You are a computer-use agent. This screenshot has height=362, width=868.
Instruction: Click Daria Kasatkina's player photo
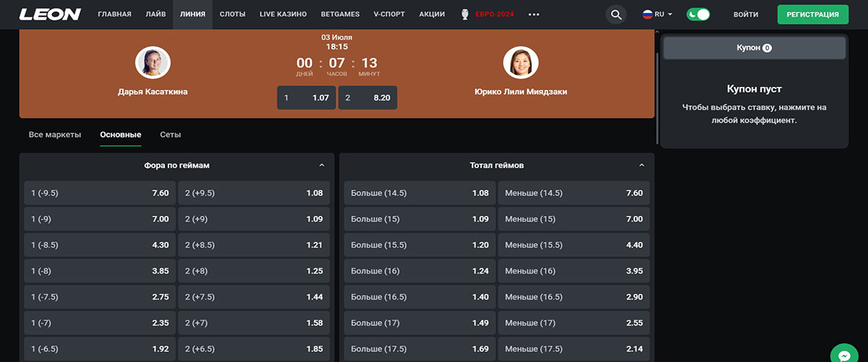[153, 63]
